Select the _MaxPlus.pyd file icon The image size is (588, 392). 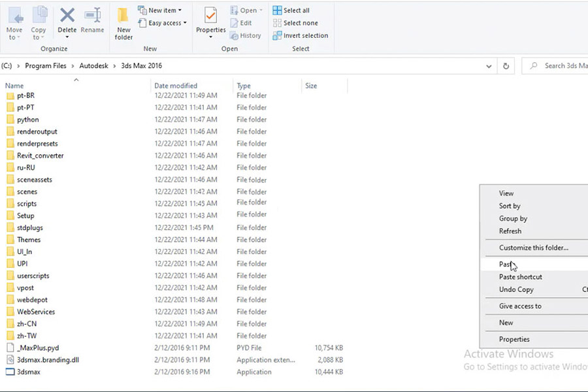pyautogui.click(x=10, y=348)
